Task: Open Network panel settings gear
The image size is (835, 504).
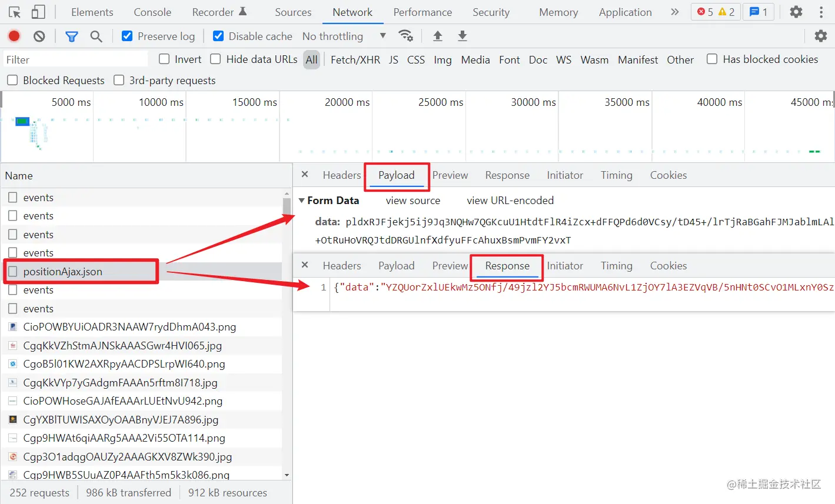Action: click(x=821, y=36)
